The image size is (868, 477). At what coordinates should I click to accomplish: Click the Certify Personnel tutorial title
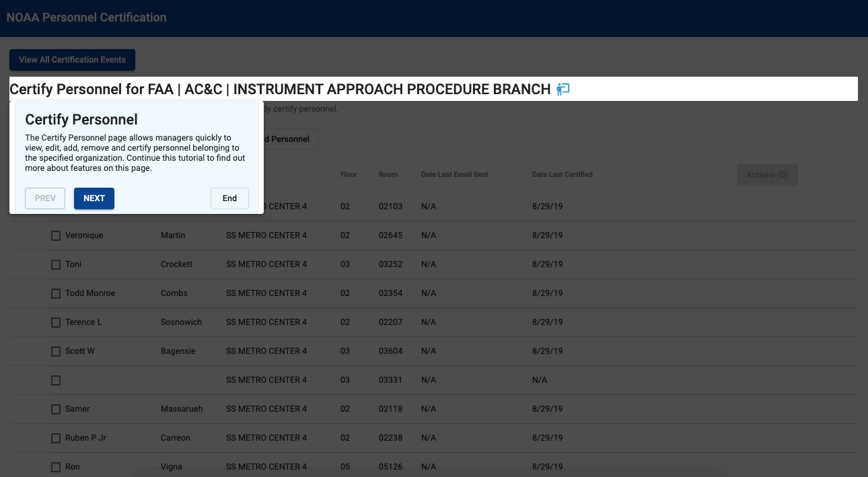81,120
